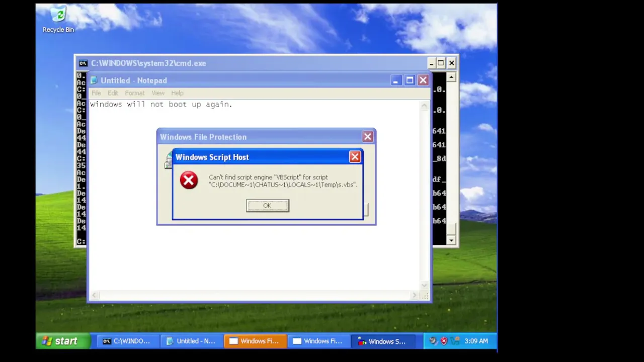
Task: Click the Notepad icon in title bar
Action: (94, 80)
